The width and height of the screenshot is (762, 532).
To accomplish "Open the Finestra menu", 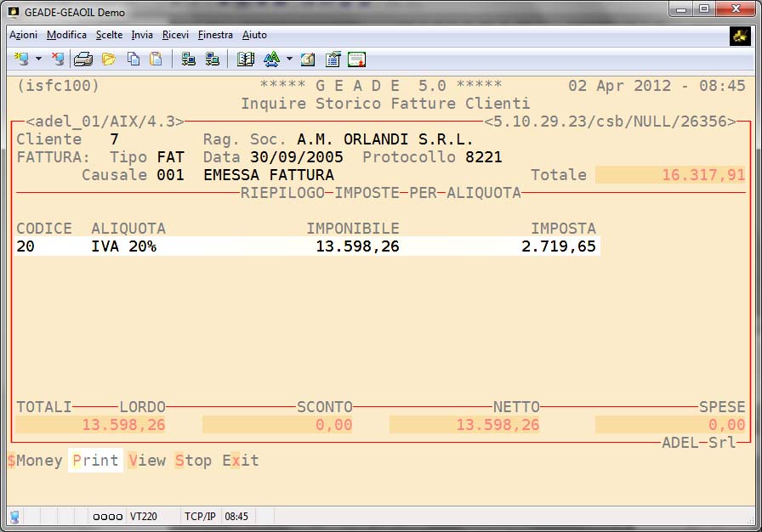I will point(215,35).
